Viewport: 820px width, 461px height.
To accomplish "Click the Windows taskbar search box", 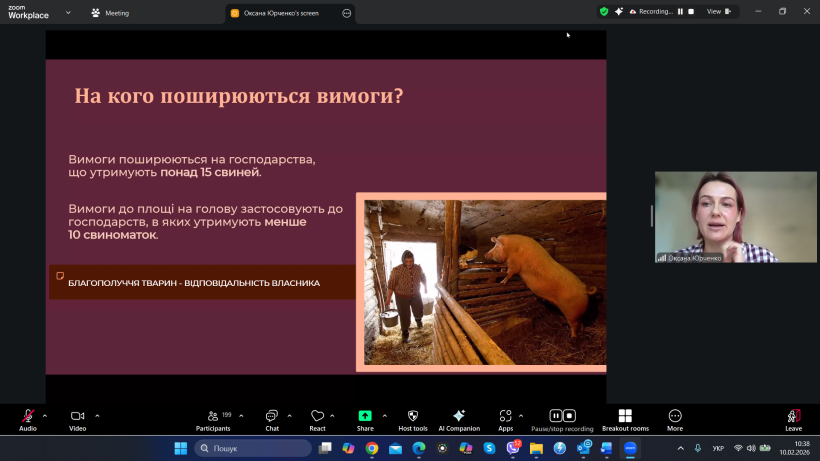I will pos(253,448).
